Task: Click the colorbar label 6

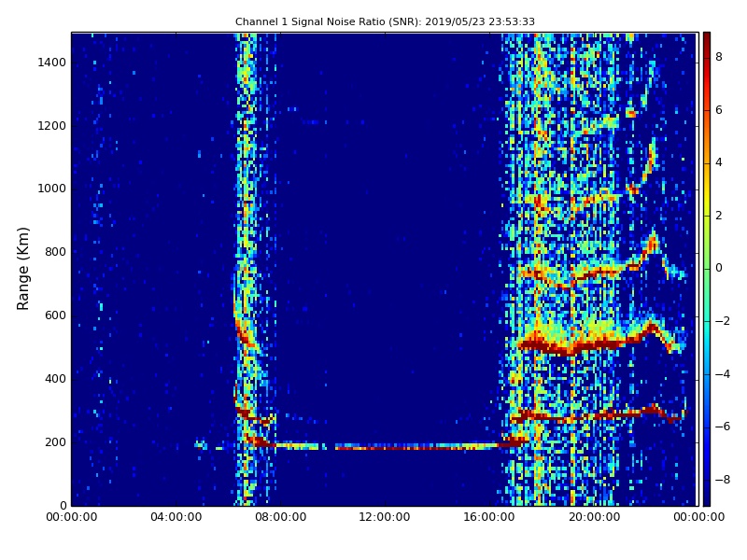Action: 719,110
